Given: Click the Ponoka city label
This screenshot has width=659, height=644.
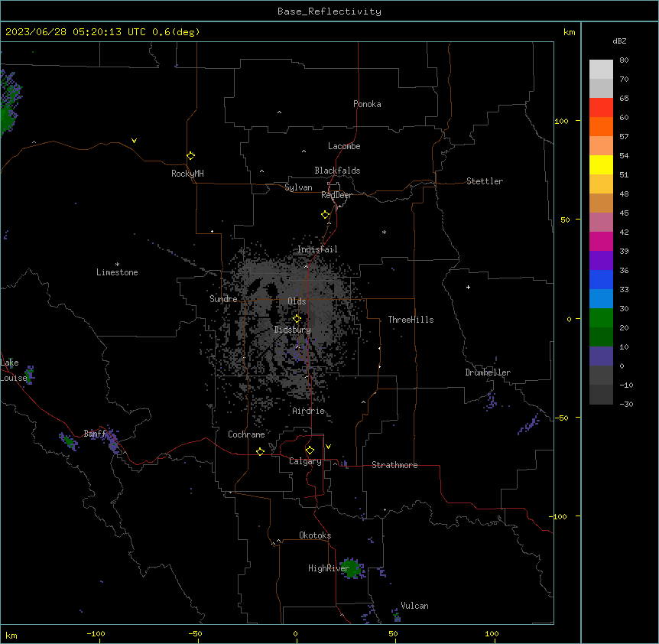Looking at the screenshot, I should point(367,104).
